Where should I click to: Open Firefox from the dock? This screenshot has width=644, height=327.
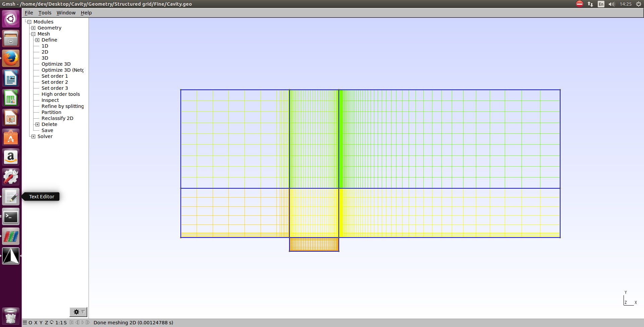(x=11, y=58)
